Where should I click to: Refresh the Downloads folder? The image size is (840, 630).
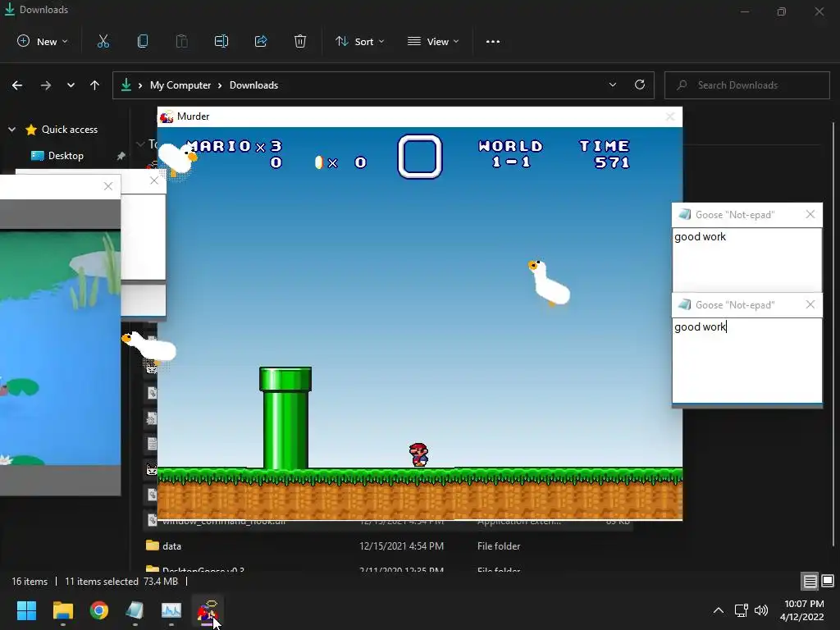[x=640, y=84]
